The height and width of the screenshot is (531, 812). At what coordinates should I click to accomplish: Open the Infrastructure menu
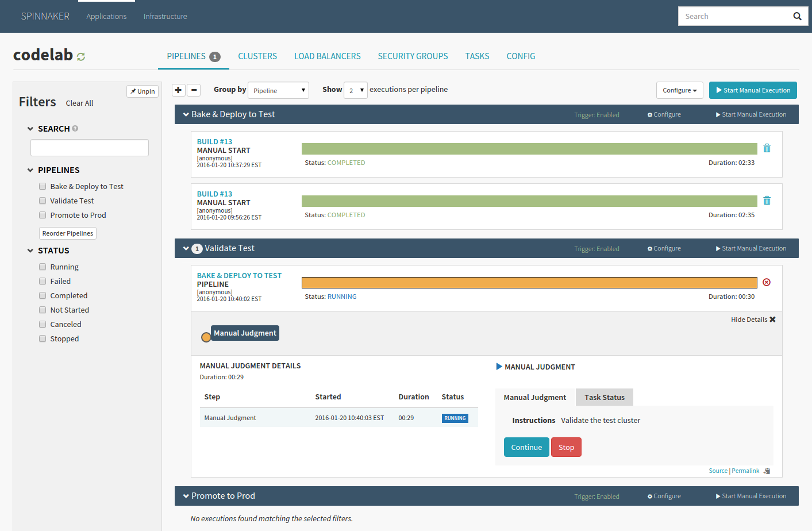tap(166, 16)
